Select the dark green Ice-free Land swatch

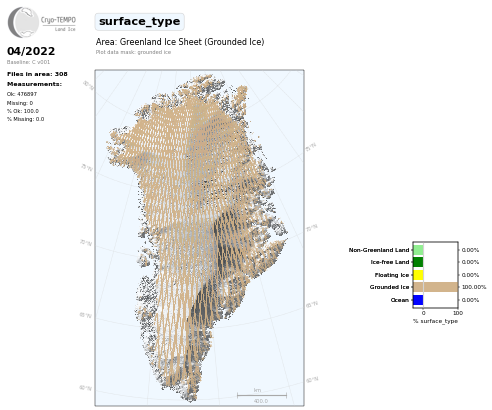(418, 262)
